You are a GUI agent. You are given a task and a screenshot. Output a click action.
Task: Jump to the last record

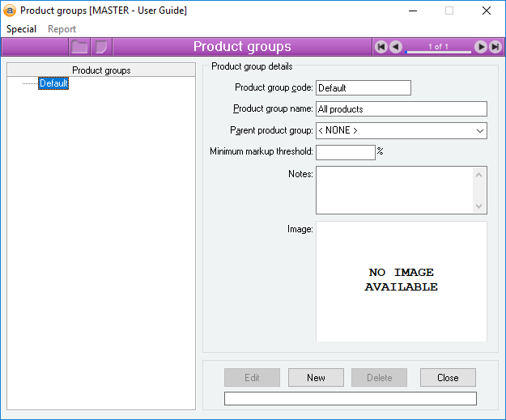495,47
